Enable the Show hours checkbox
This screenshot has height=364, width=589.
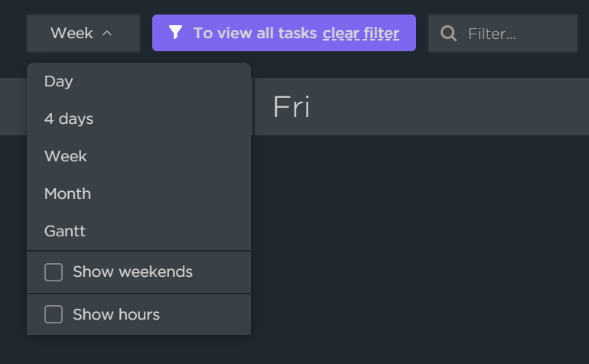pyautogui.click(x=54, y=315)
